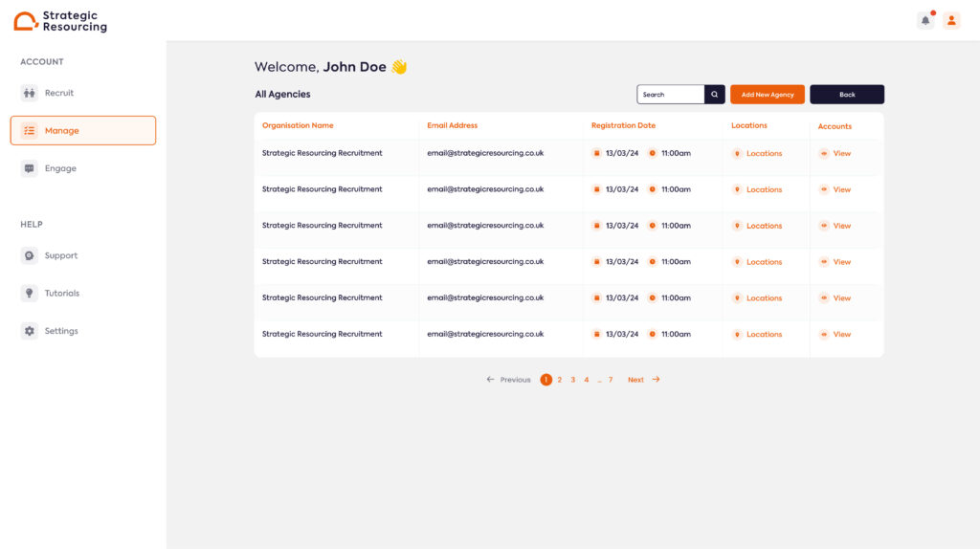Click the Registration Date column header
Image resolution: width=980 pixels, height=549 pixels.
(623, 125)
